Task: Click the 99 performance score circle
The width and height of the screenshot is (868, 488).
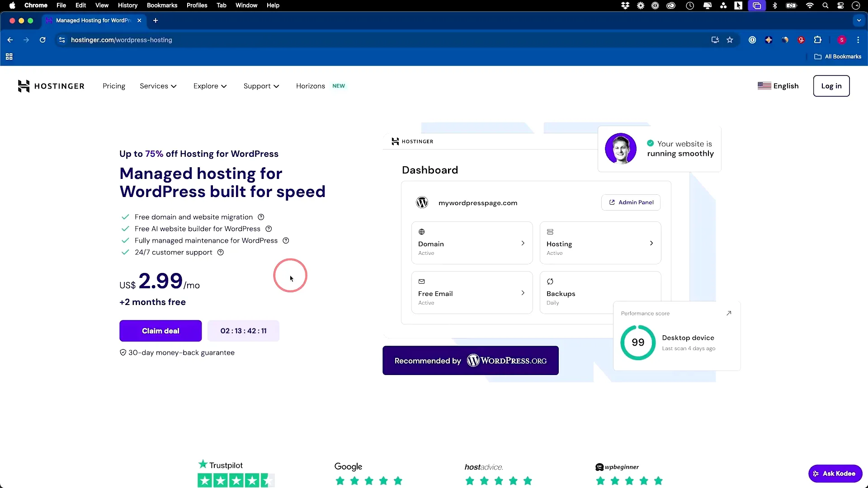Action: coord(638,343)
